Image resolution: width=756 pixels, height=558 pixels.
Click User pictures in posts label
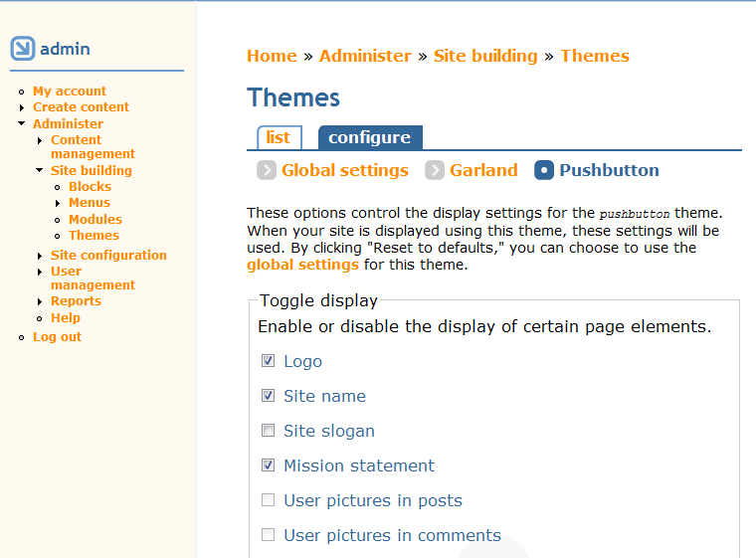point(373,500)
